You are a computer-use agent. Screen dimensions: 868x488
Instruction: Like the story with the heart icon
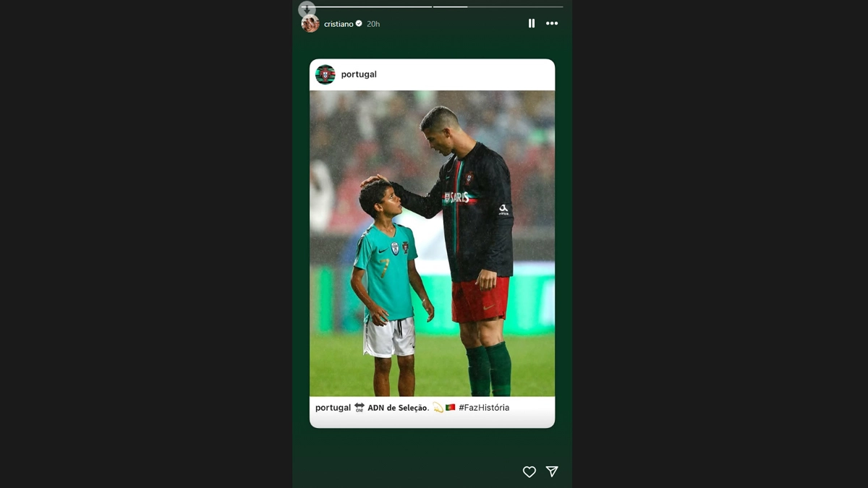coord(529,471)
